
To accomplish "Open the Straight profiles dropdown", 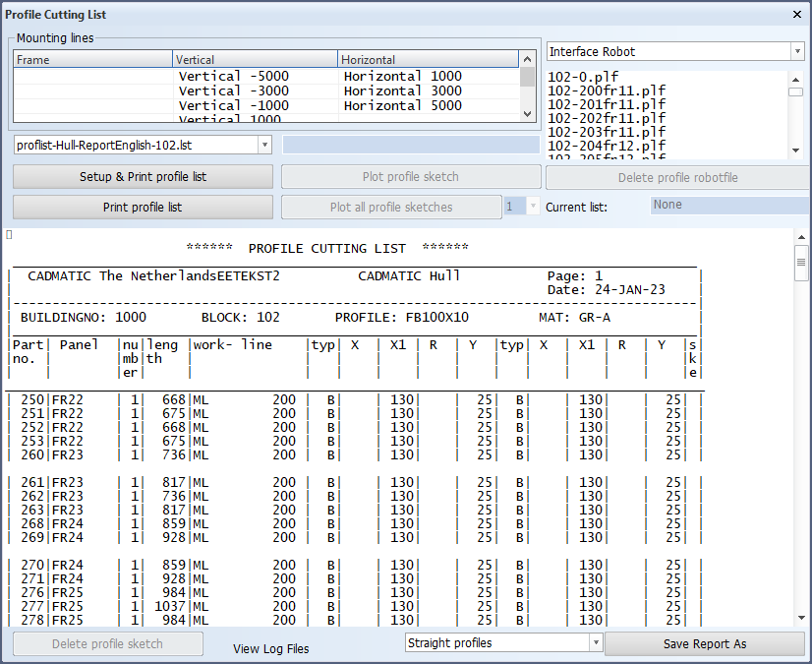I will click(x=595, y=643).
